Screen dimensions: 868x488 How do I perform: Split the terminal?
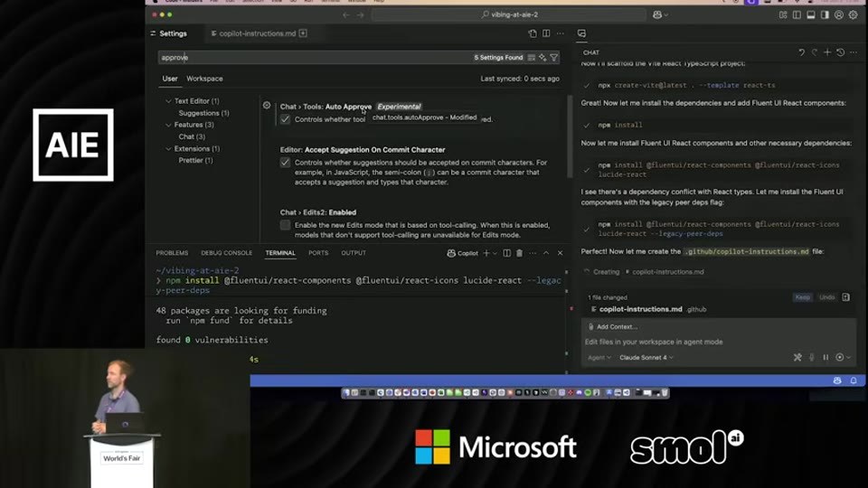click(506, 253)
